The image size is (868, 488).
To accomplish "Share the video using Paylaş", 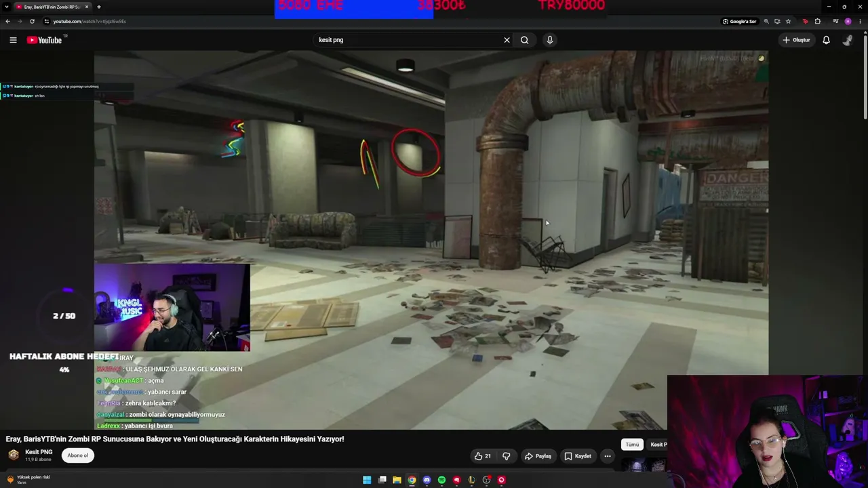I will point(538,456).
